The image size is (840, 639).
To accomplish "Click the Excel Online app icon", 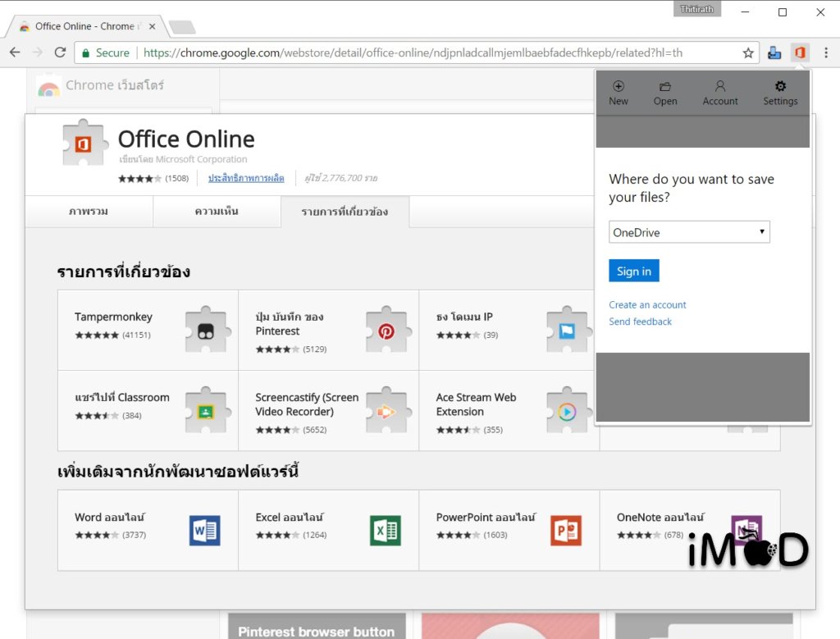I will 385,530.
